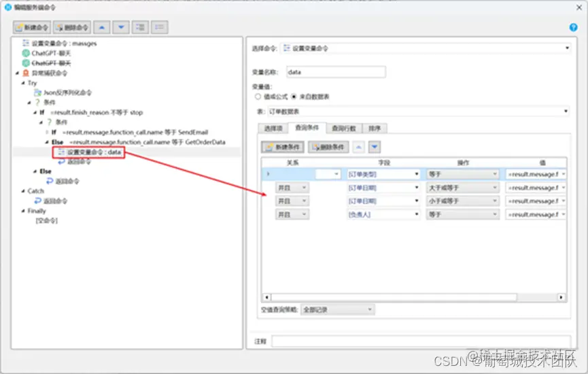
Task: Select the 值或公式 radio button
Action: pyautogui.click(x=258, y=97)
